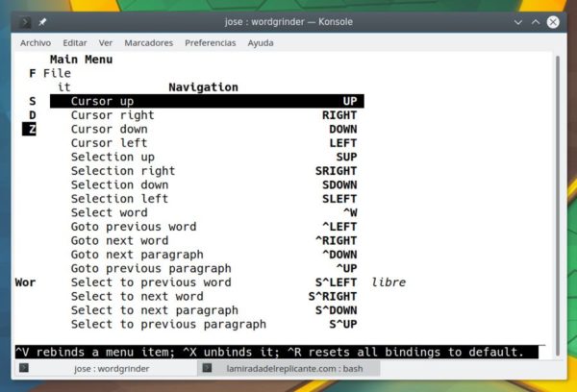This screenshot has height=392, width=577.
Task: Switch to the jose : wordgrinder tab
Action: (x=106, y=369)
